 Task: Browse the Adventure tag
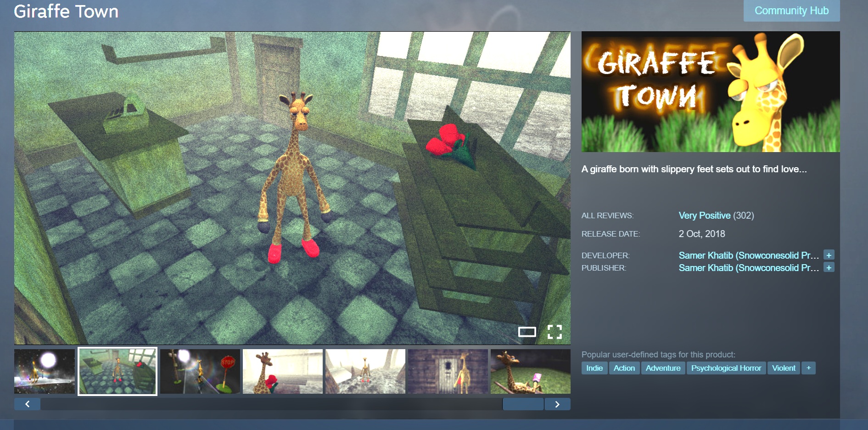click(663, 368)
